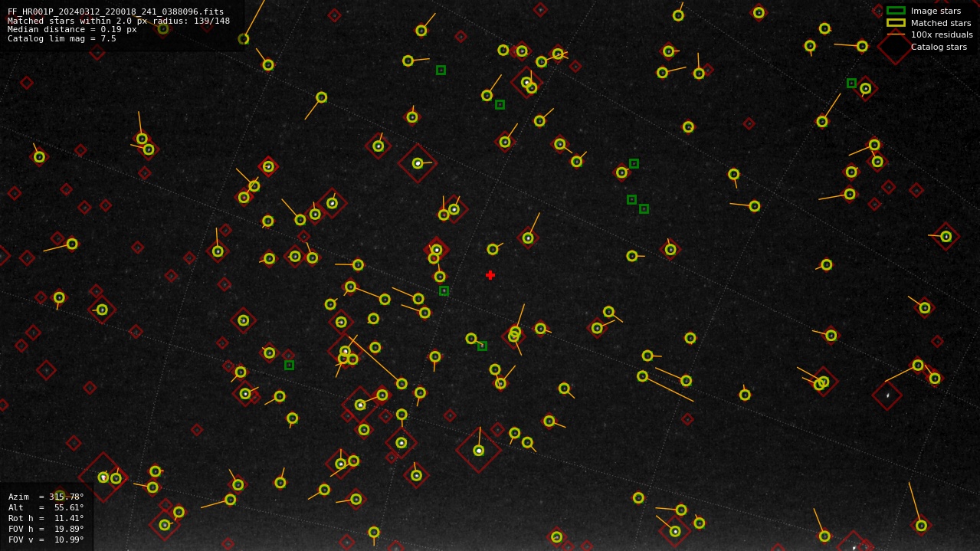Screen dimensions: 980x551
Task: Click the red diamond Catalog stars legend symbol
Action: (x=895, y=47)
